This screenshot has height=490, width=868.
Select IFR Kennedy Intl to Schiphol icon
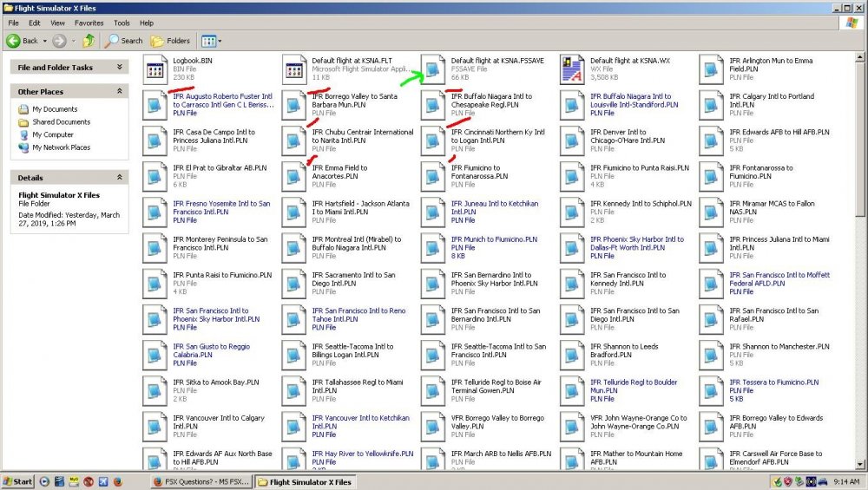(572, 212)
